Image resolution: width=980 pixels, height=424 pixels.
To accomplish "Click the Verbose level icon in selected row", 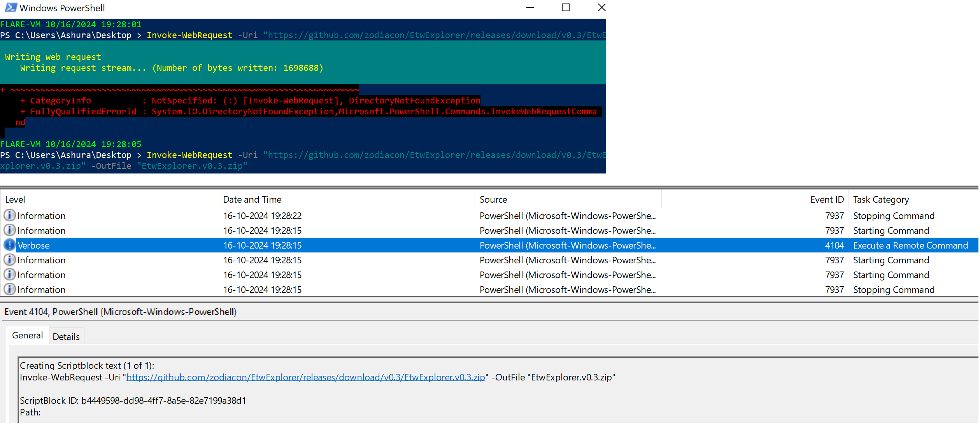I will (x=10, y=245).
